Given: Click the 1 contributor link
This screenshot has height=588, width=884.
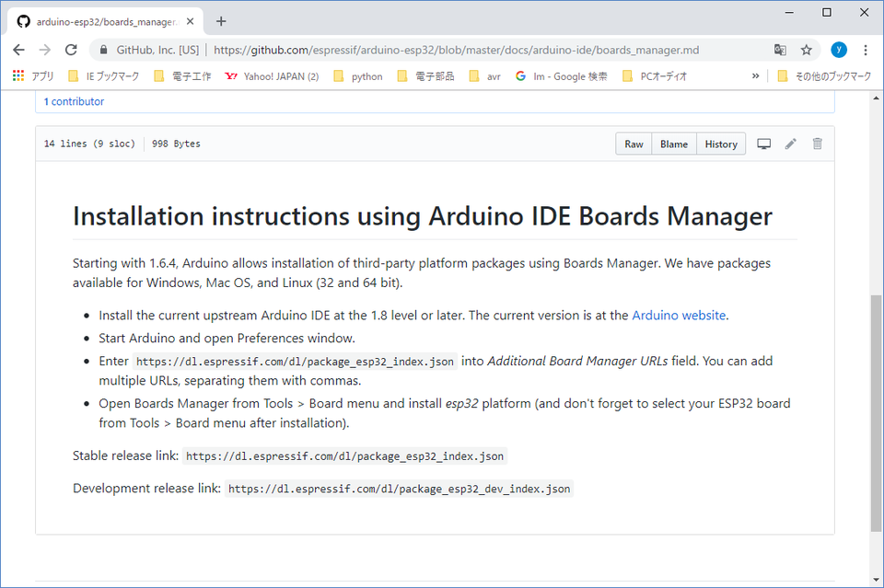Looking at the screenshot, I should click(x=74, y=101).
